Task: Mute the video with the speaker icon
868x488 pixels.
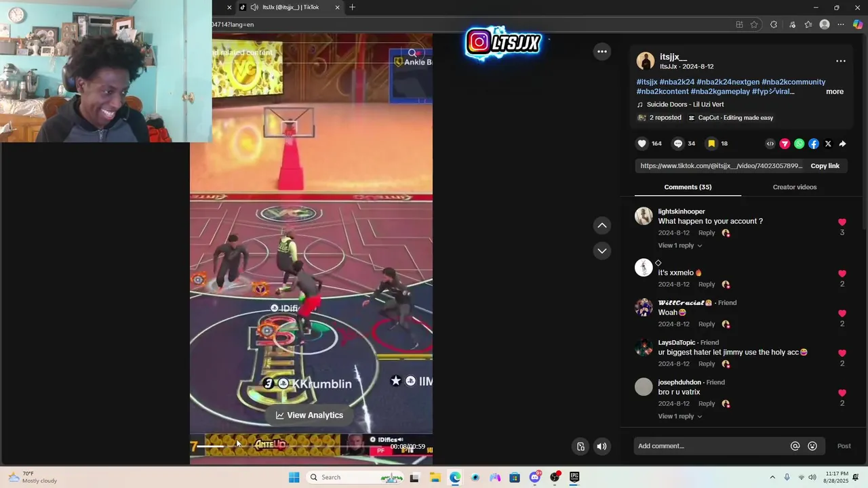Action: [601, 446]
